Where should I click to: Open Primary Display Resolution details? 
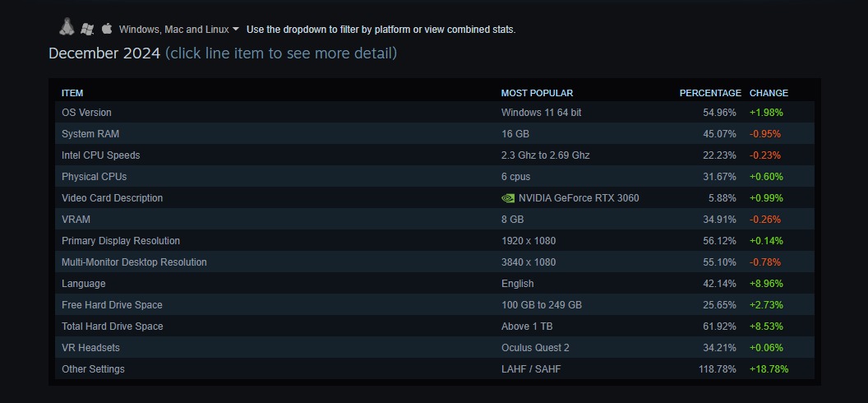435,241
